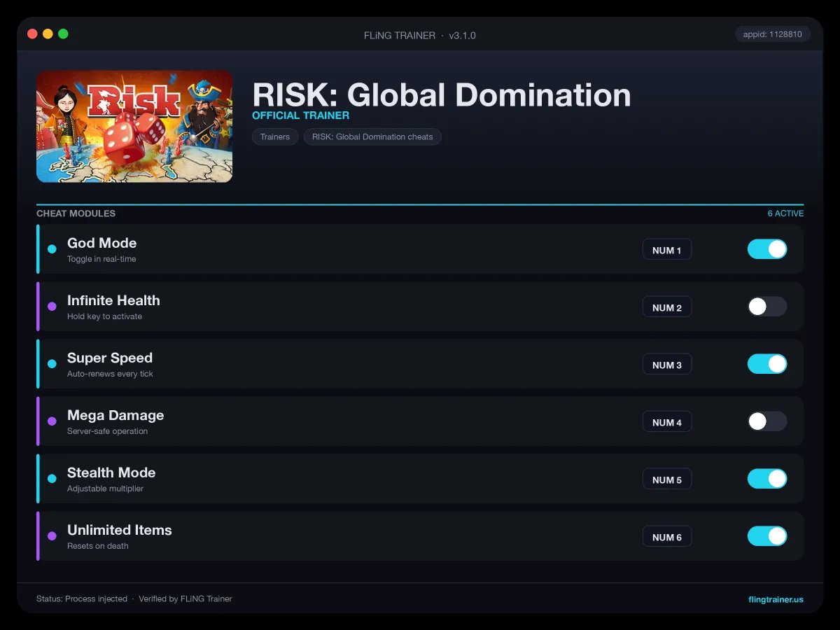Click the Verified by FLiNG Trainer text

(x=185, y=599)
